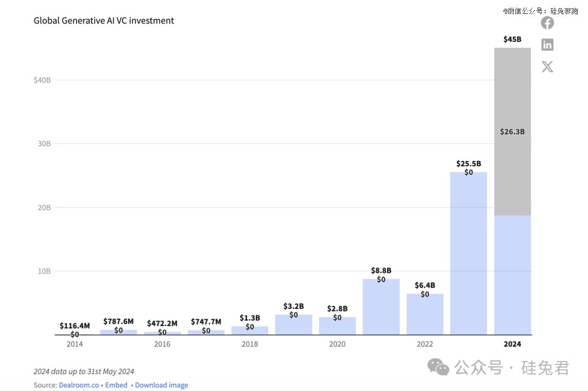
Task: Click the blue portion of 2024 bar
Action: point(512,275)
